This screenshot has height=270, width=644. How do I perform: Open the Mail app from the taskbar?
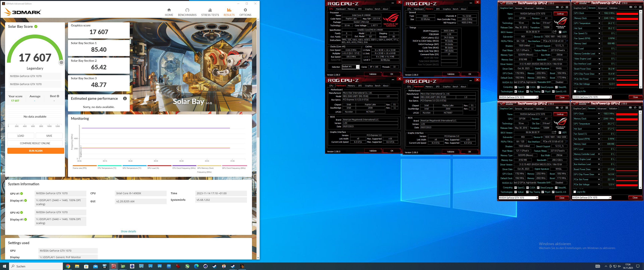[x=95, y=266]
